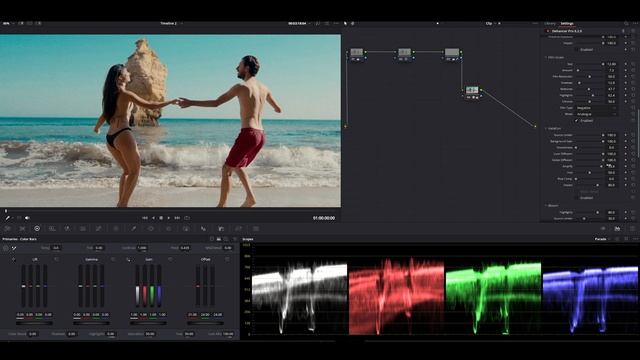Click the Saturation value field
This screenshot has width=640, height=360.
coord(150,334)
